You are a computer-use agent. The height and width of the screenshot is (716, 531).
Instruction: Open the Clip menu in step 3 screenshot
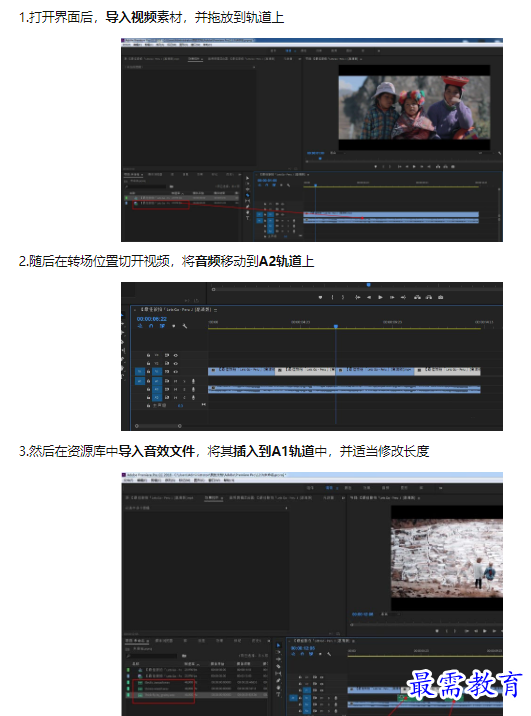[157, 480]
